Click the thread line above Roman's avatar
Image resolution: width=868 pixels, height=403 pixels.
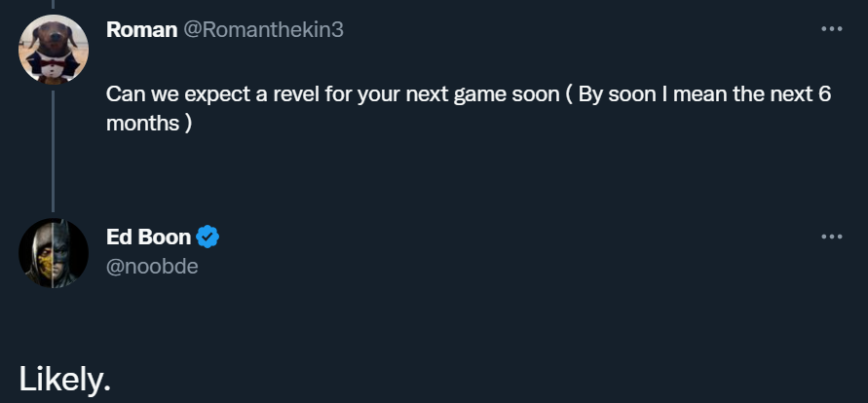tap(54, 5)
